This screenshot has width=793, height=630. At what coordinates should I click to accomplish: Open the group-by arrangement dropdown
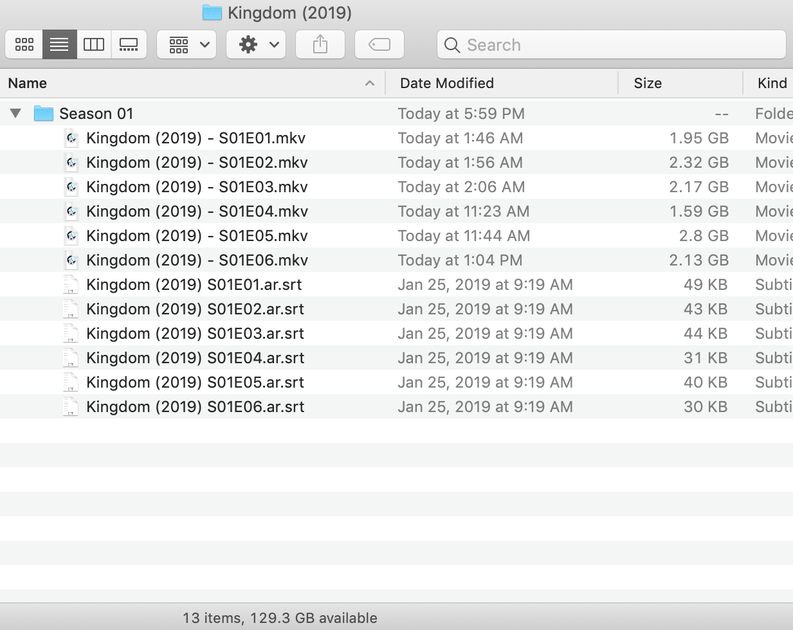click(187, 44)
